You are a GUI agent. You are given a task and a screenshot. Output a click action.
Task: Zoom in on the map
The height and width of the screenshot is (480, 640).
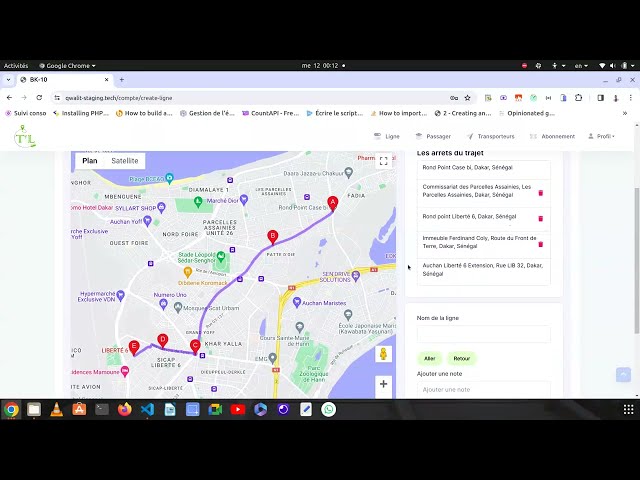coord(383,384)
